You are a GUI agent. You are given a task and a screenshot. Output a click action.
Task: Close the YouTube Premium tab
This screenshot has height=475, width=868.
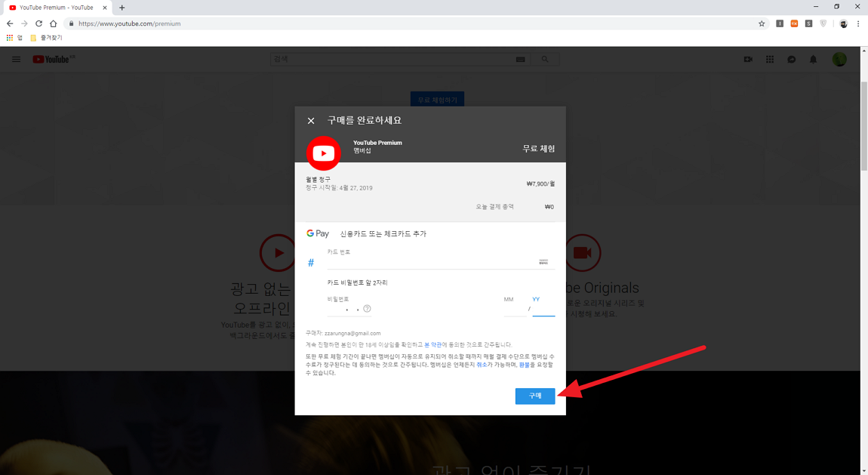(x=105, y=8)
